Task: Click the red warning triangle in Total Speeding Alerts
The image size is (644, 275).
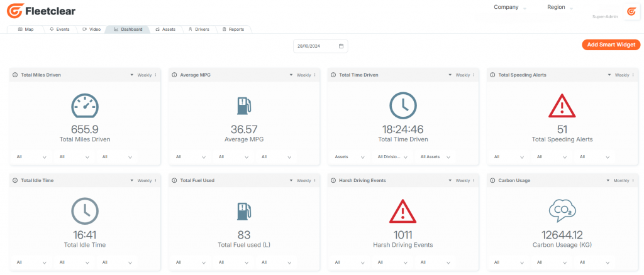Action: [x=562, y=105]
